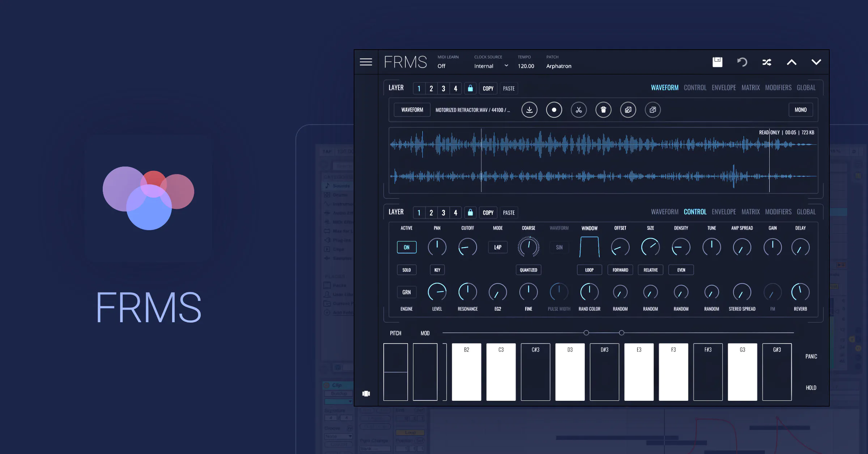
Task: Open the SIN WAVEFORM selector
Action: tap(559, 247)
